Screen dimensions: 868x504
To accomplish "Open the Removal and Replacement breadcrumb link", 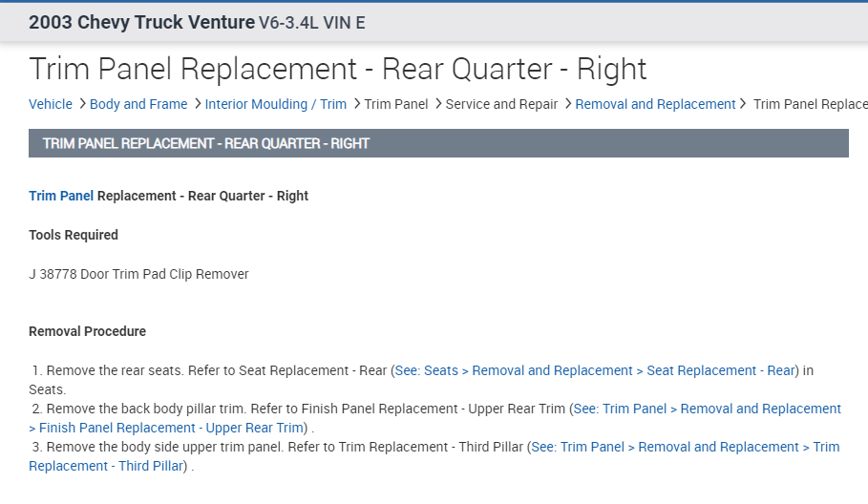I will [x=655, y=104].
